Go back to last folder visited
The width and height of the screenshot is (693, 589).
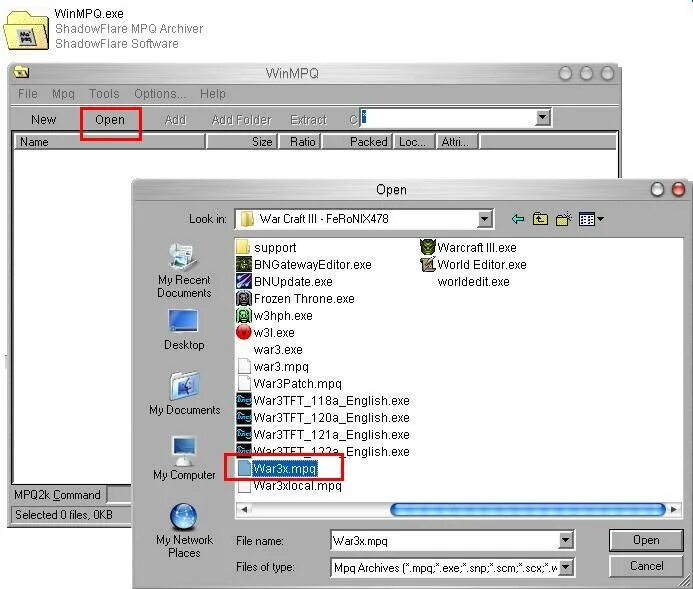pos(518,219)
